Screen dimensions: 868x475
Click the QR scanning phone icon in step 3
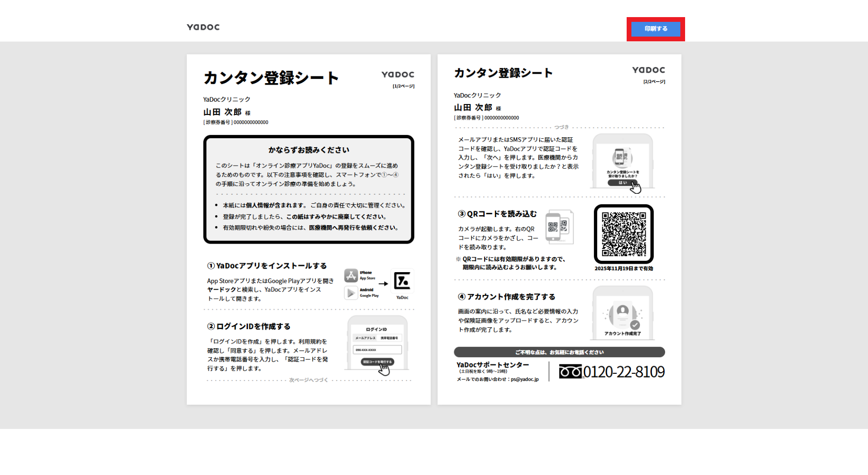coord(560,227)
